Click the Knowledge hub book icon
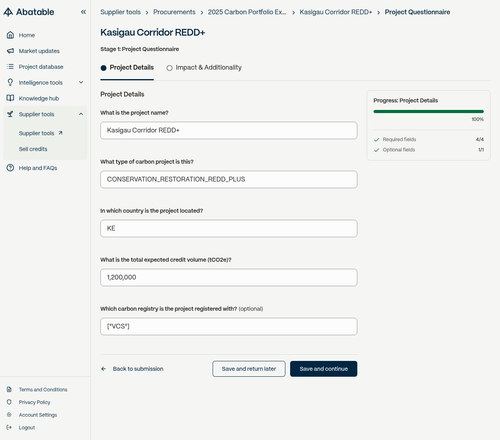 10,98
